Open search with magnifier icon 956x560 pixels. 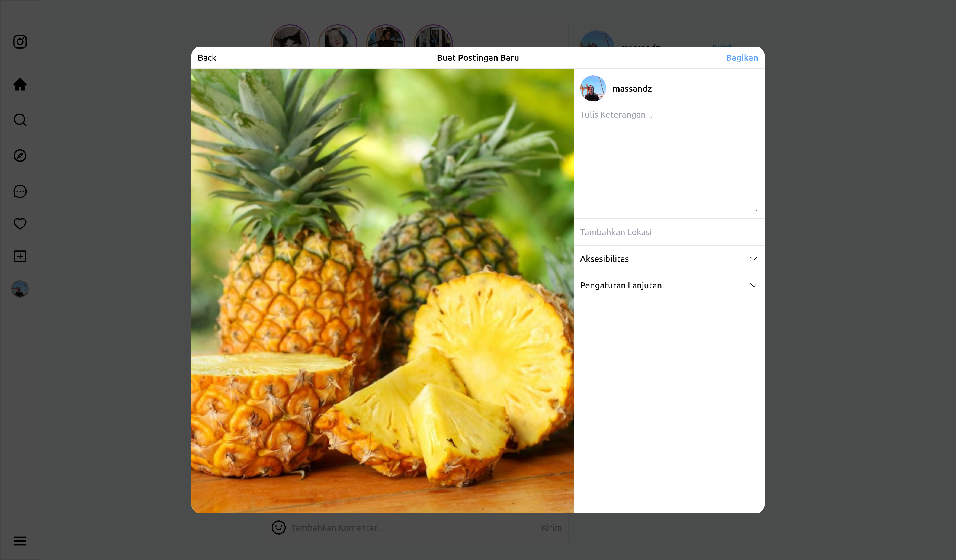(x=20, y=120)
